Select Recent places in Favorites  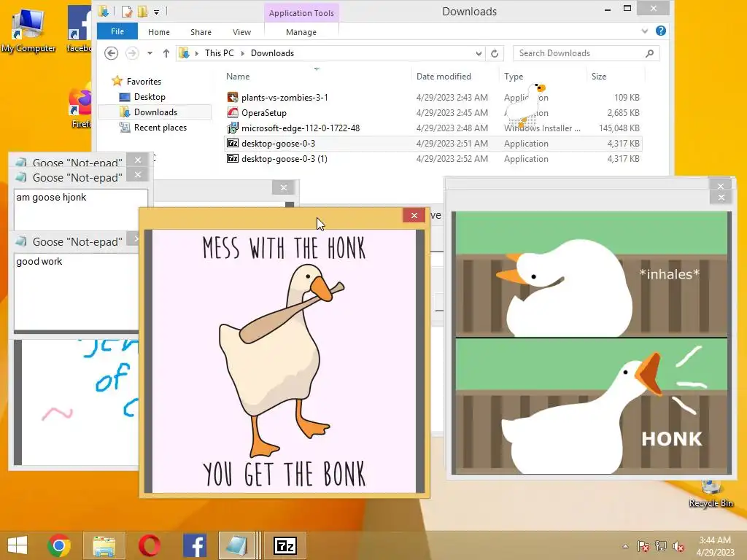pyautogui.click(x=160, y=128)
